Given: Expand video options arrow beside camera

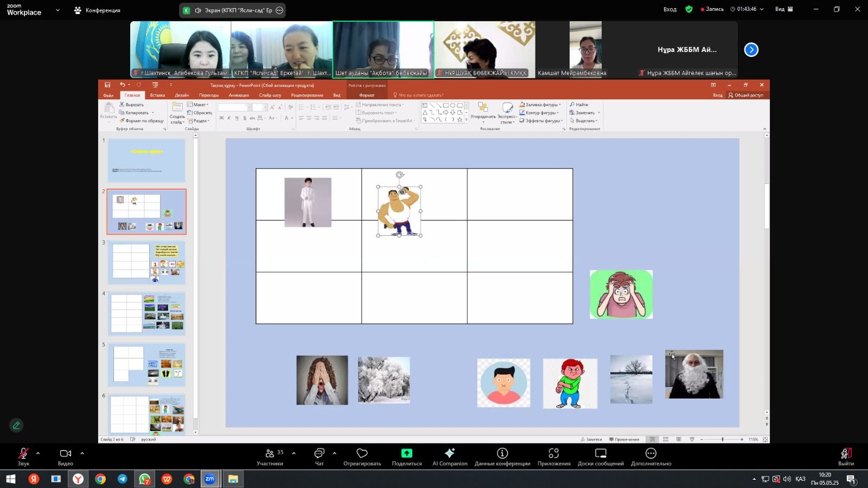Looking at the screenshot, I should pyautogui.click(x=82, y=453).
